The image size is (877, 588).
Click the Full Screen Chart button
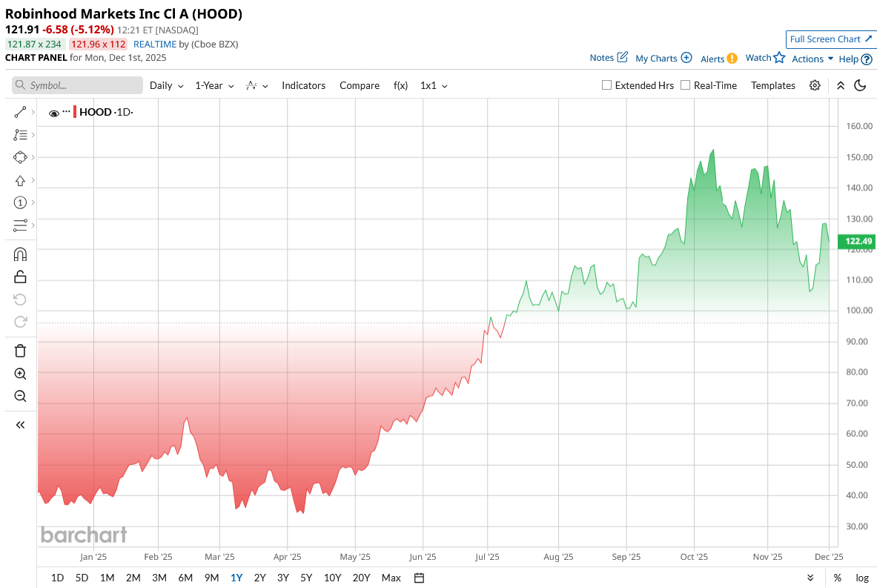(830, 39)
